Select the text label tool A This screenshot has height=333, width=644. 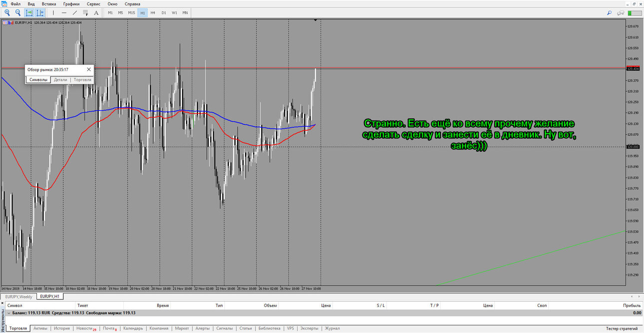(96, 12)
